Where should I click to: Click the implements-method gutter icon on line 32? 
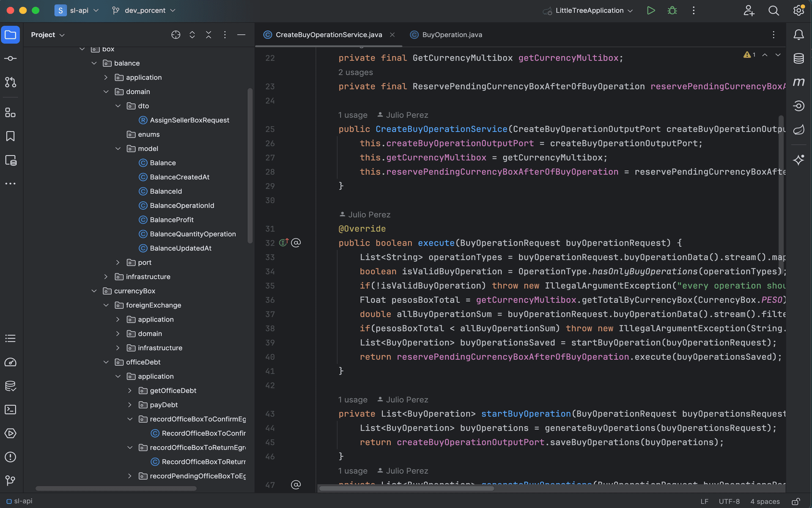284,243
